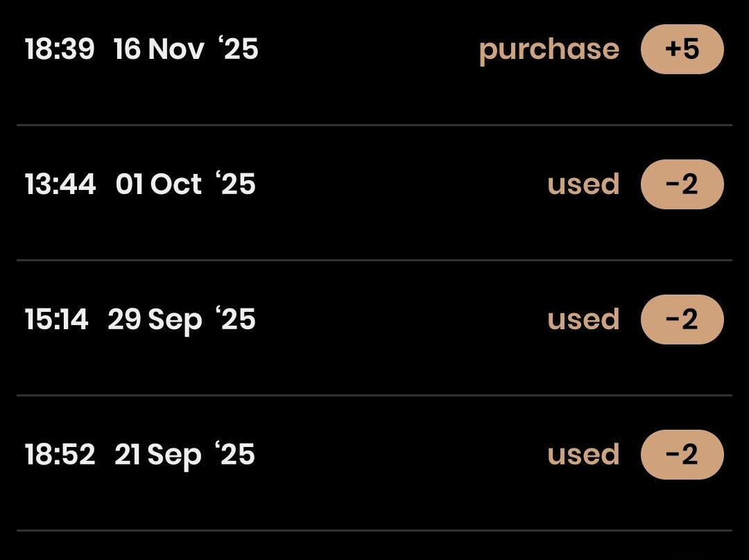Tap the '25 year on 29 Sep row
Viewport: 749px width, 560px height.
[x=236, y=320]
